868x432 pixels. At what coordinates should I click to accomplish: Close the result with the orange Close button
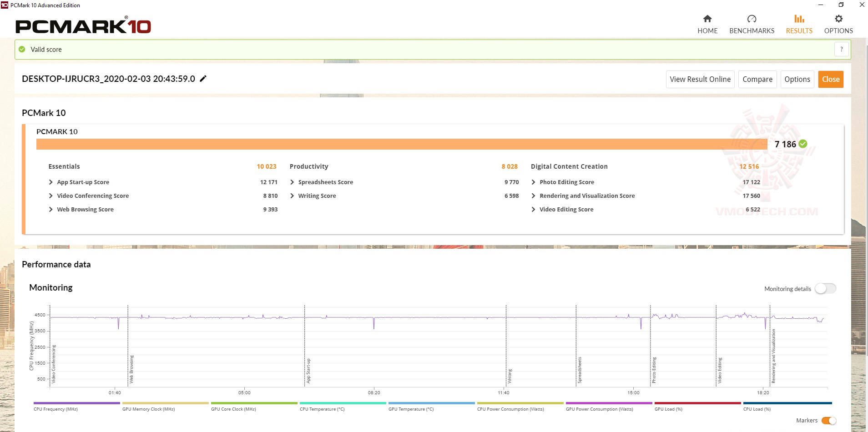pyautogui.click(x=831, y=79)
